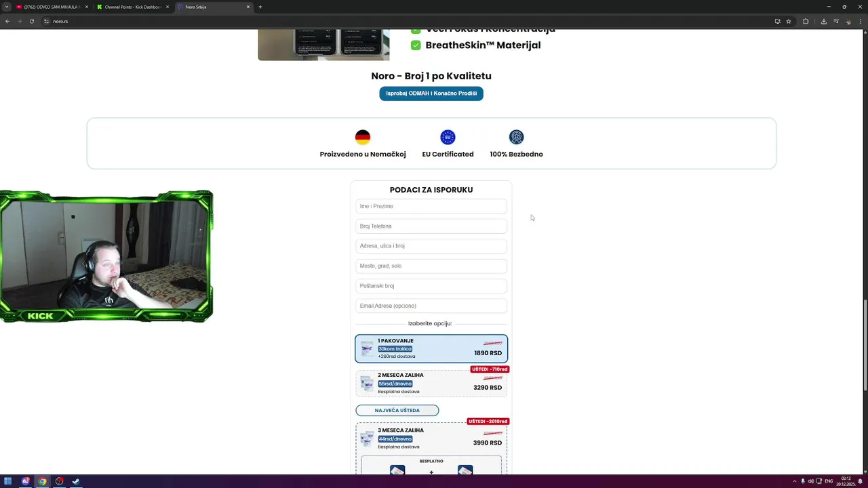Click the UŠTEDI -2010rsd label
The height and width of the screenshot is (488, 868).
pos(488,422)
